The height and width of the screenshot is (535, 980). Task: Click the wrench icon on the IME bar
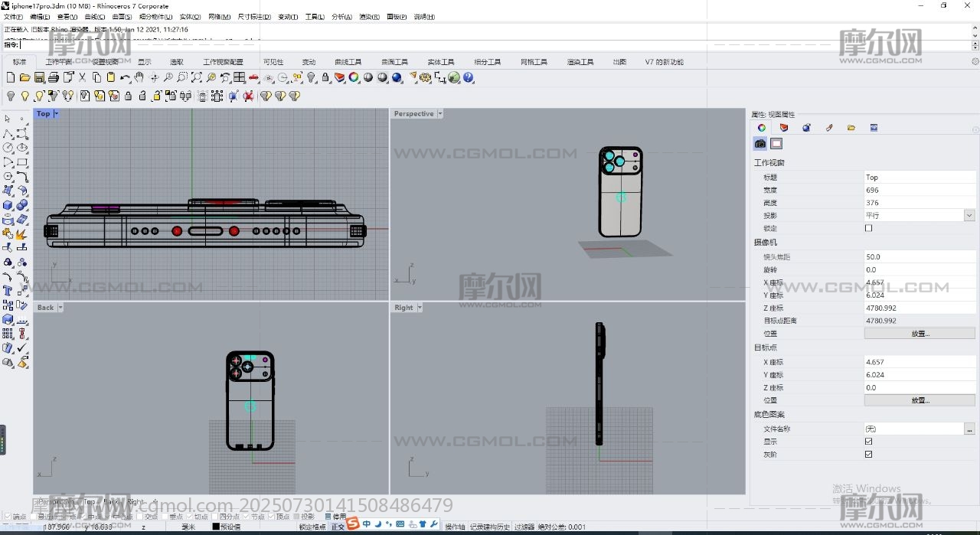(434, 524)
